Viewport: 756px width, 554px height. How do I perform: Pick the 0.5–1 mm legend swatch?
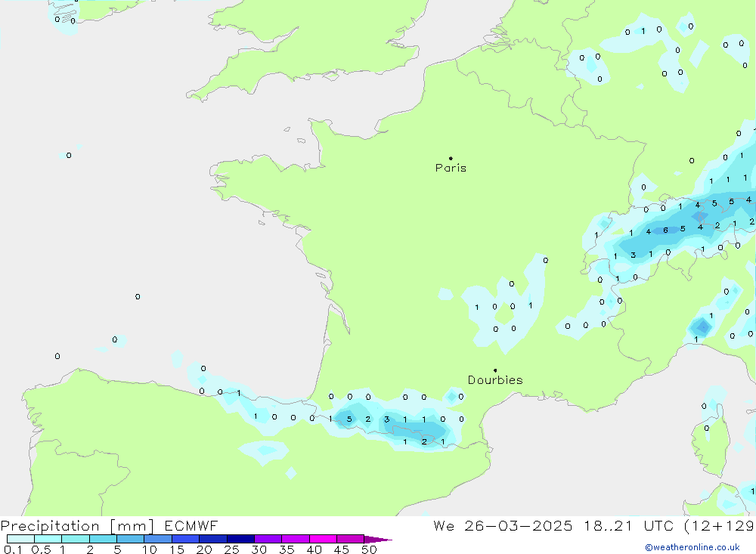click(x=48, y=539)
